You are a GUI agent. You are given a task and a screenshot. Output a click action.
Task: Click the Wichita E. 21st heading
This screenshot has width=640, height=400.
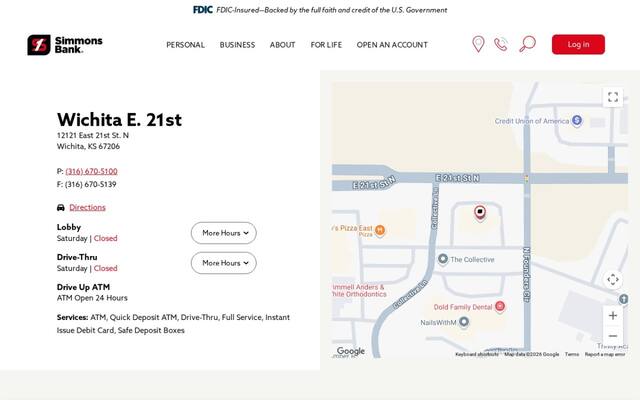point(119,120)
